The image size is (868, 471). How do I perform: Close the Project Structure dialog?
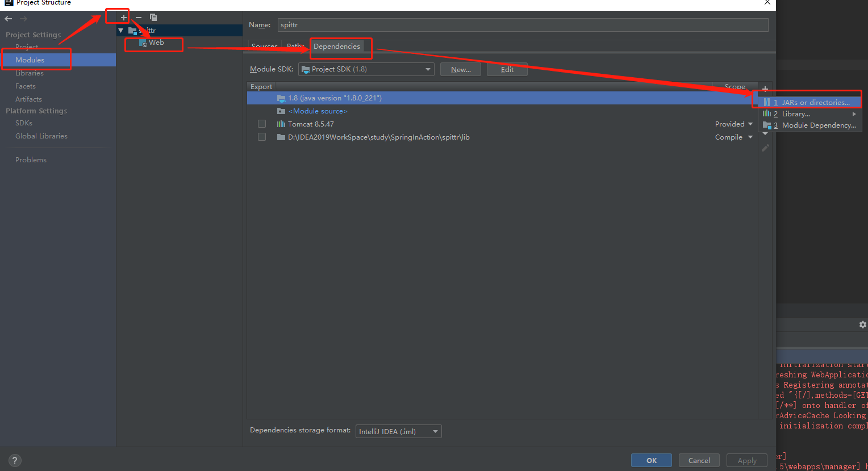(767, 3)
